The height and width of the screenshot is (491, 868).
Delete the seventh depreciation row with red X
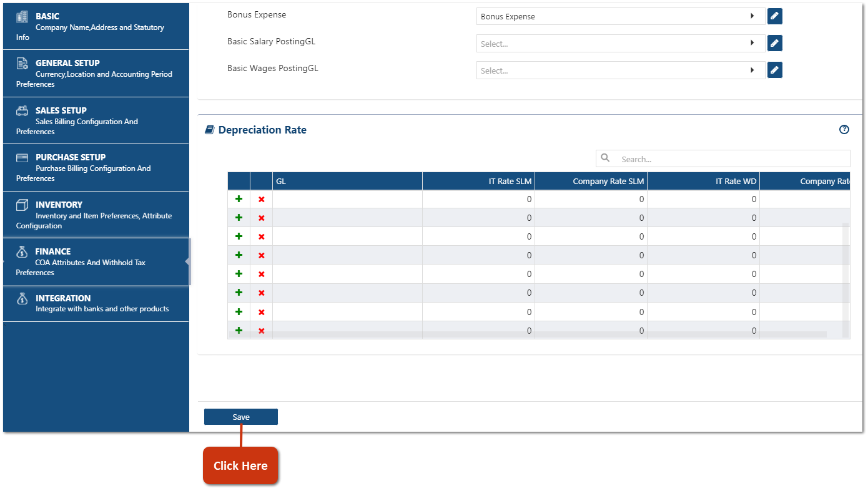click(262, 312)
